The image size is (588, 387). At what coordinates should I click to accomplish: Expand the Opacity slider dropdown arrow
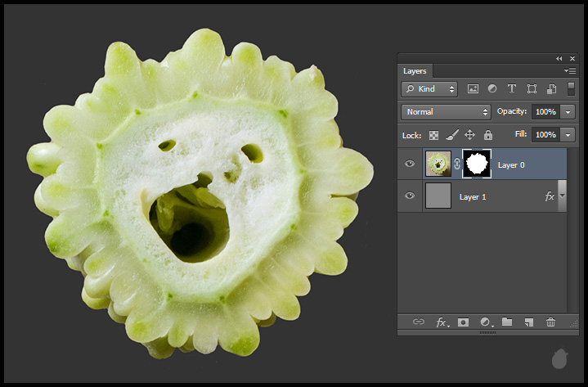click(x=568, y=111)
